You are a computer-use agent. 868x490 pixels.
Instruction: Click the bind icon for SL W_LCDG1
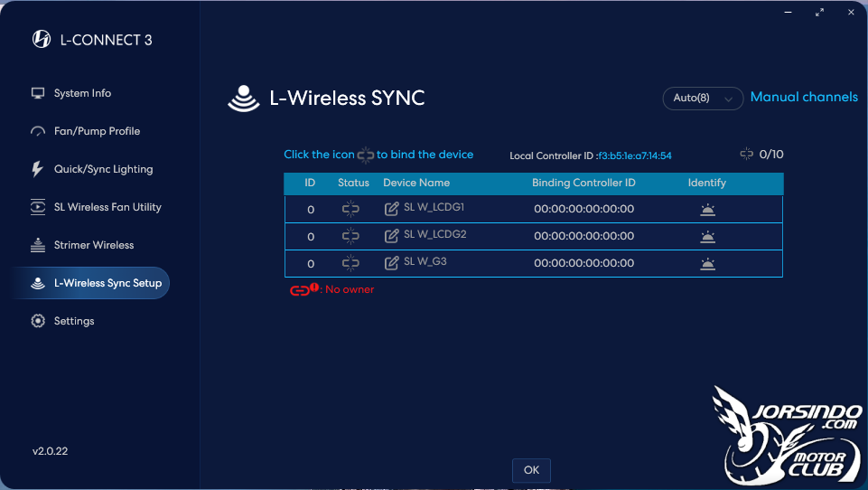[x=350, y=209]
